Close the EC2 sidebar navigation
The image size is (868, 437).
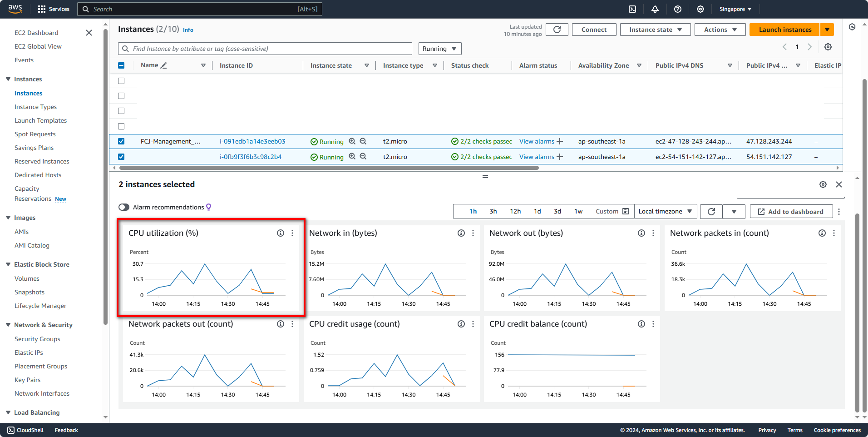[89, 33]
